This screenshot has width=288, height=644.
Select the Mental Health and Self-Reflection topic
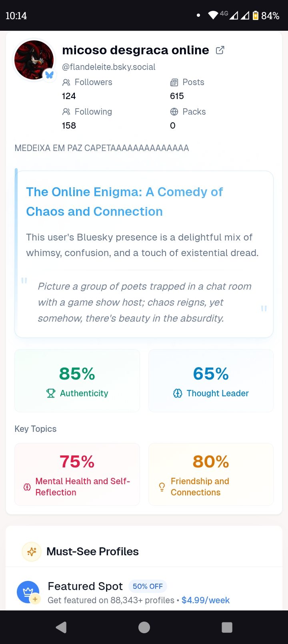tap(77, 474)
